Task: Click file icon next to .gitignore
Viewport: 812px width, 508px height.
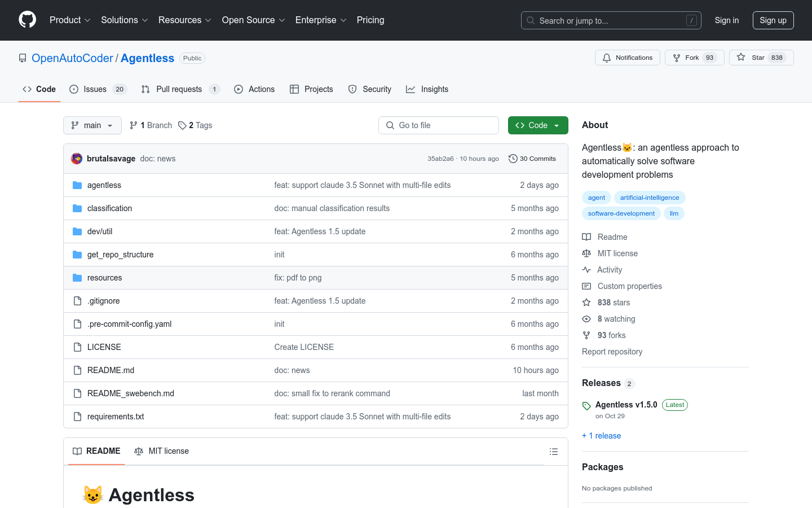Action: [x=77, y=301]
